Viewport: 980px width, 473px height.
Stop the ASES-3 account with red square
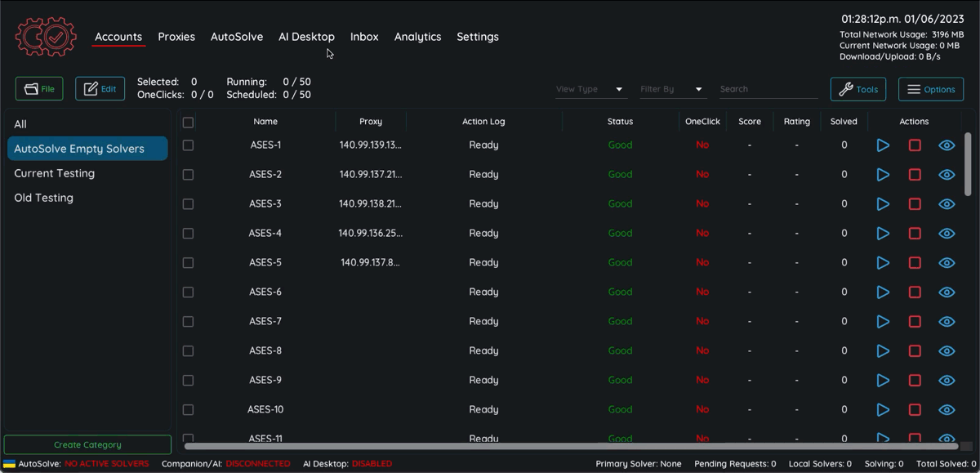tap(915, 204)
